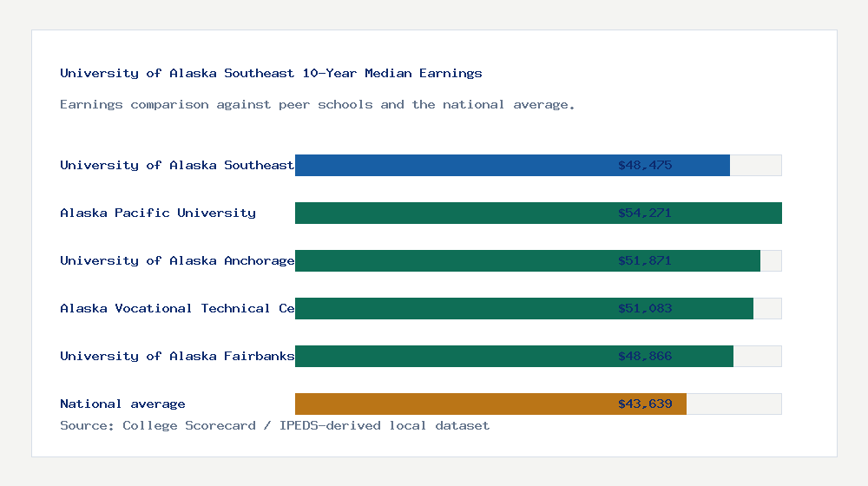Click the $48,475 value on blue bar
This screenshot has height=486, width=868.
click(x=645, y=165)
